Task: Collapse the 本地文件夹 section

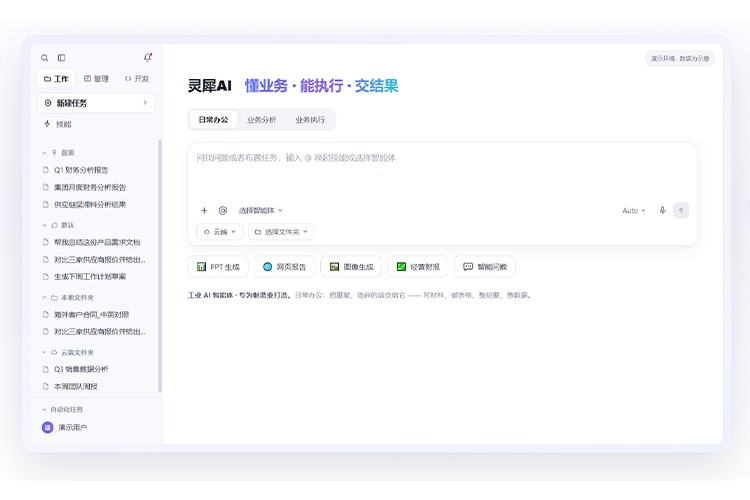Action: [44, 297]
